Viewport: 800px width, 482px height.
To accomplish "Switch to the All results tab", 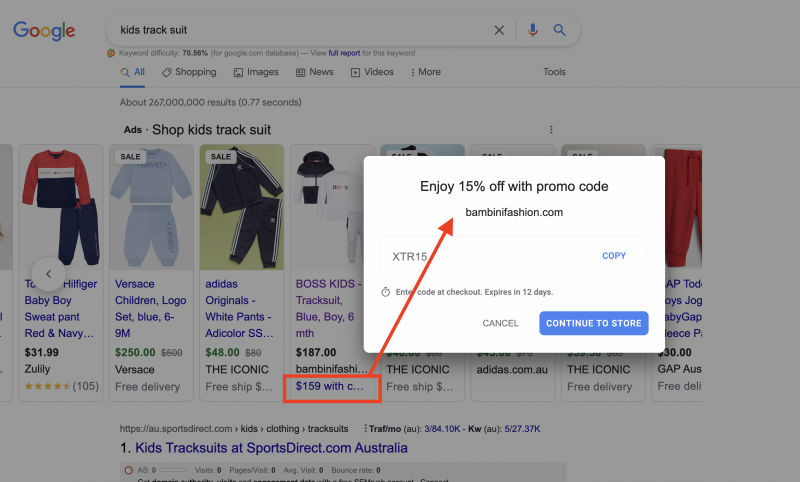I will 133,72.
